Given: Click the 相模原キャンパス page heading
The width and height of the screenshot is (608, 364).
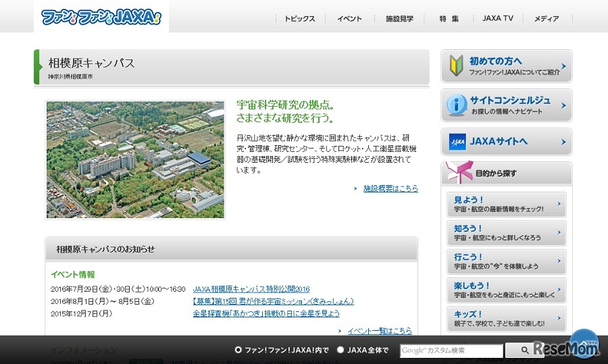Looking at the screenshot, I should pos(91,63).
